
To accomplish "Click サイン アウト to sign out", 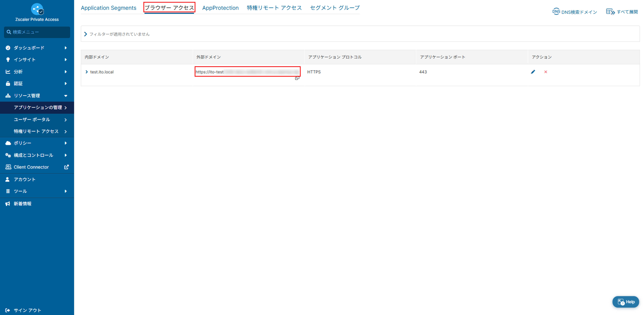I will (27, 310).
